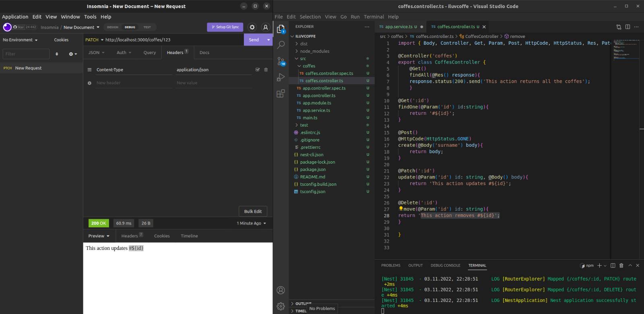Expand the node_modules folder
This screenshot has height=314, width=644.
coord(314,51)
